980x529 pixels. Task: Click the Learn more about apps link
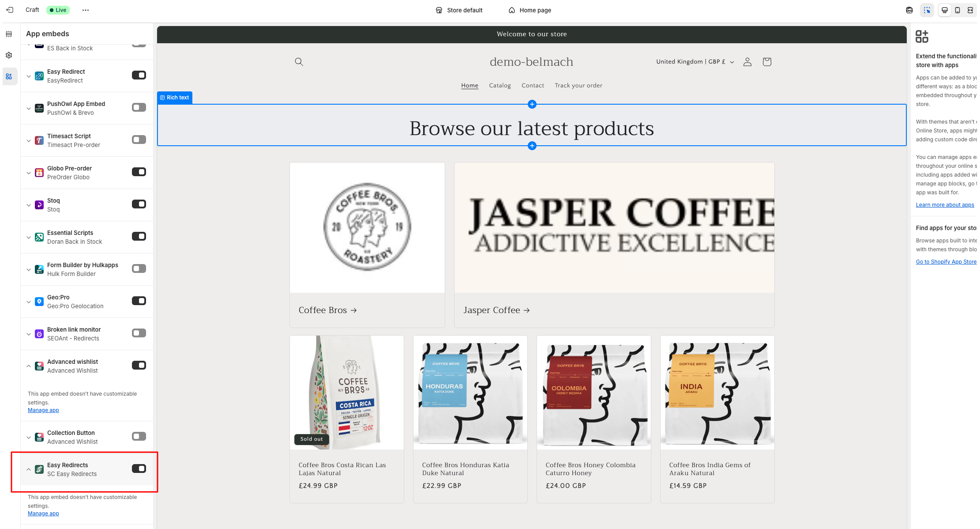[945, 205]
